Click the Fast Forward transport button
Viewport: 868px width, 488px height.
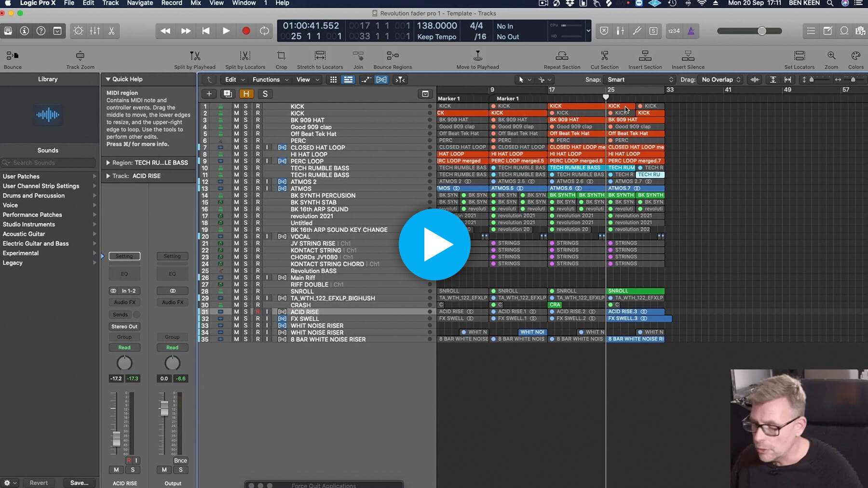[186, 31]
